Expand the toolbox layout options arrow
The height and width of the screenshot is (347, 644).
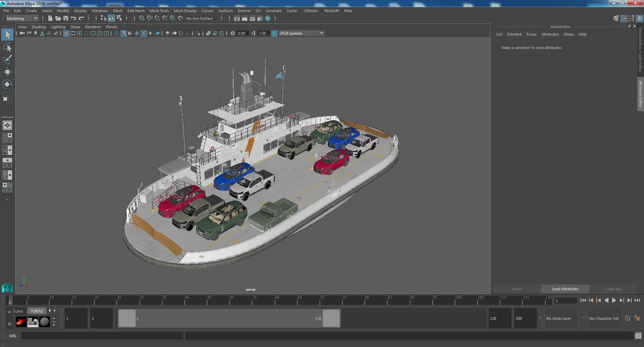(x=7, y=199)
